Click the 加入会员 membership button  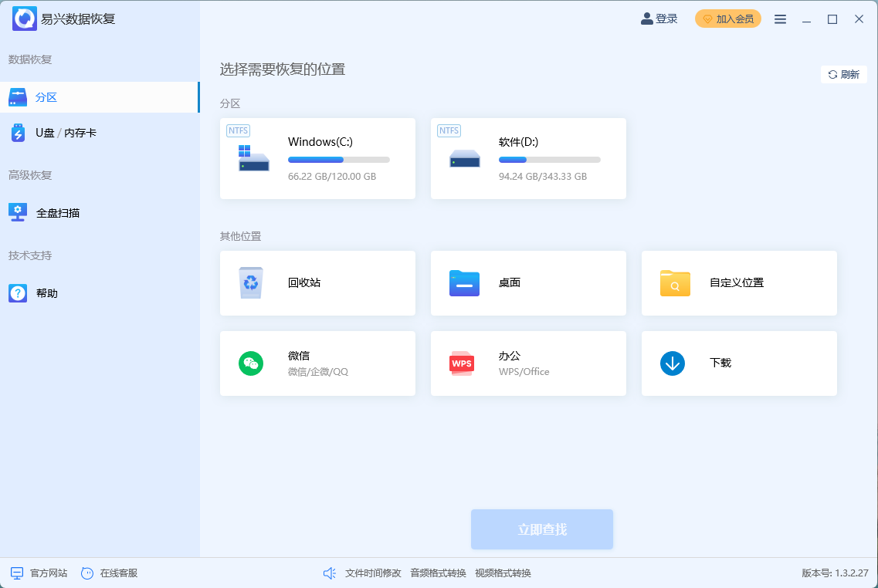[727, 19]
